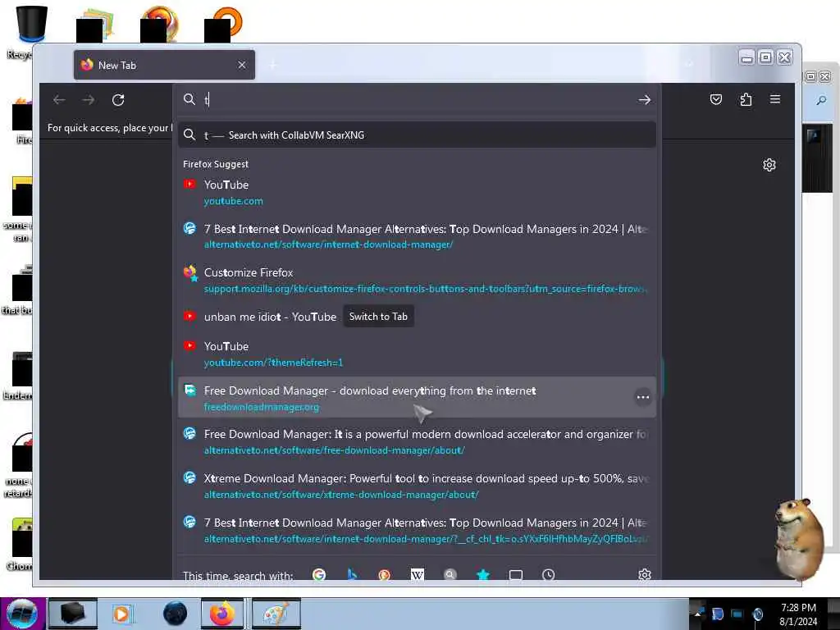
Task: Close the New Tab tab
Action: point(242,65)
